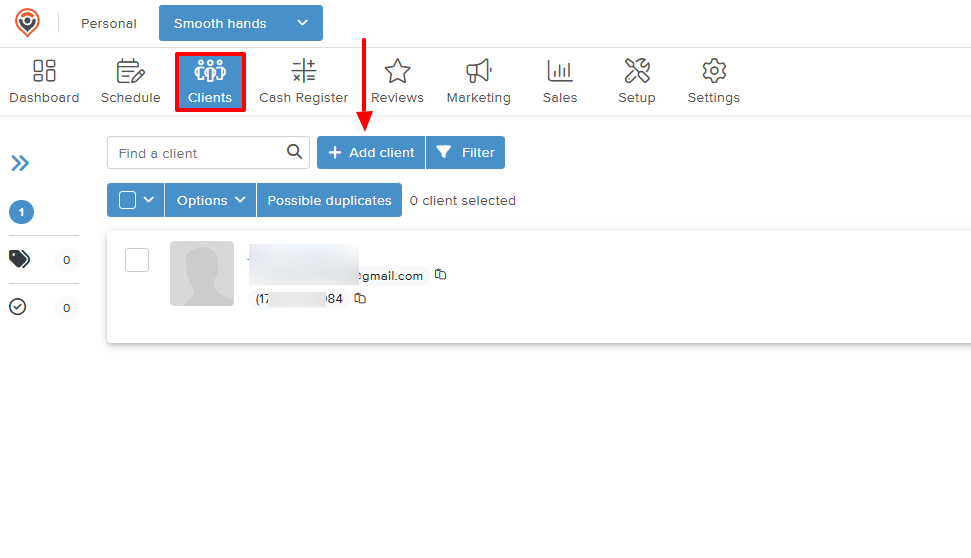Copy the client's phone number
The height and width of the screenshot is (558, 971).
tap(360, 298)
